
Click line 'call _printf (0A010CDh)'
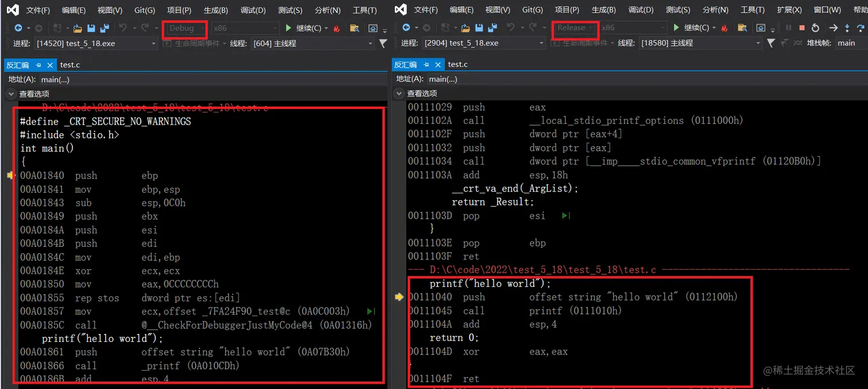[130, 365]
